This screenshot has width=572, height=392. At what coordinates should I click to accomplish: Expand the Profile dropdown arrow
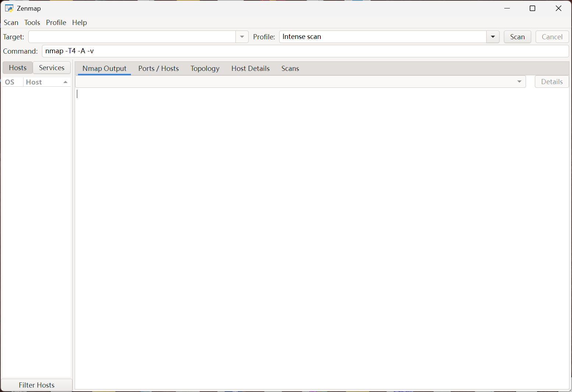point(493,37)
